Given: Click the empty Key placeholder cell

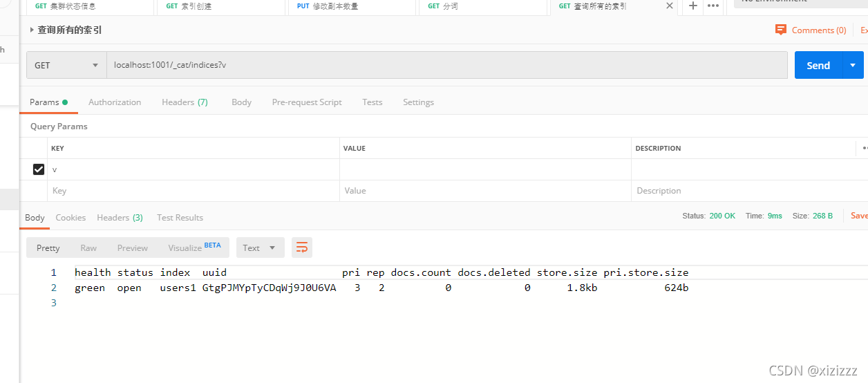Looking at the screenshot, I should point(194,191).
